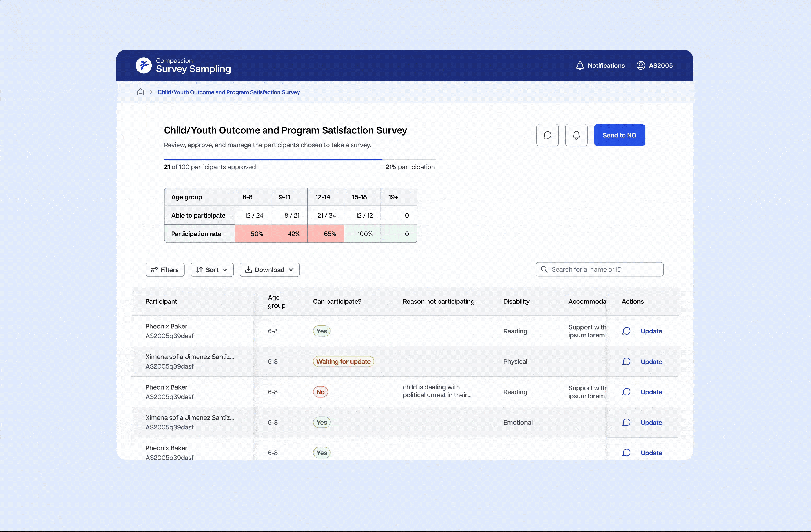Click the home breadcrumb icon
The height and width of the screenshot is (532, 811).
(x=140, y=92)
